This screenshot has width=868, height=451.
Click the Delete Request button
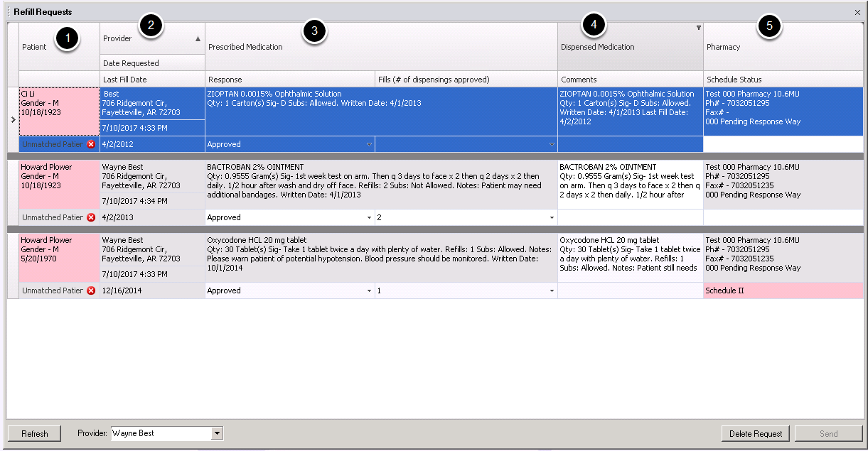(755, 433)
